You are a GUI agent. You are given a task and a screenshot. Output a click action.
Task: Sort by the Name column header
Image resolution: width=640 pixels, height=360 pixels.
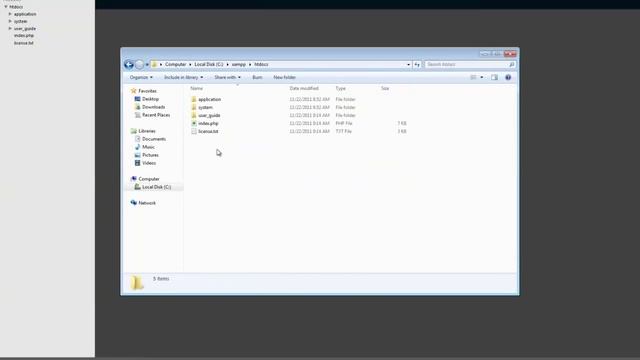tap(197, 88)
